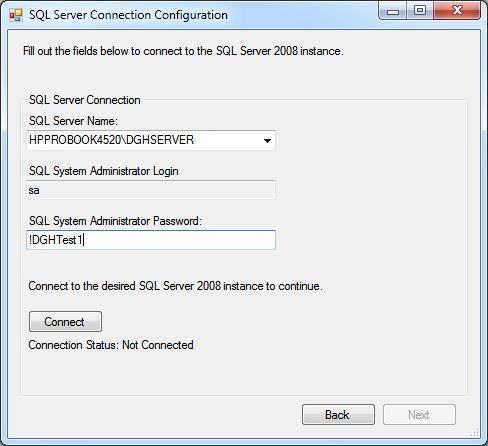Click the window title text
This screenshot has width=488, height=446.
click(x=128, y=15)
